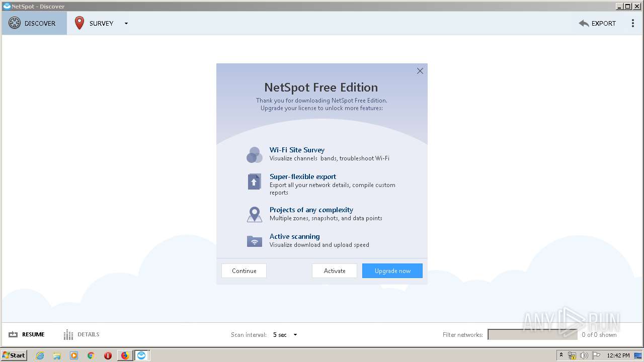Click the Show desktop tray icon
Image resolution: width=644 pixels, height=362 pixels.
pos(638,355)
